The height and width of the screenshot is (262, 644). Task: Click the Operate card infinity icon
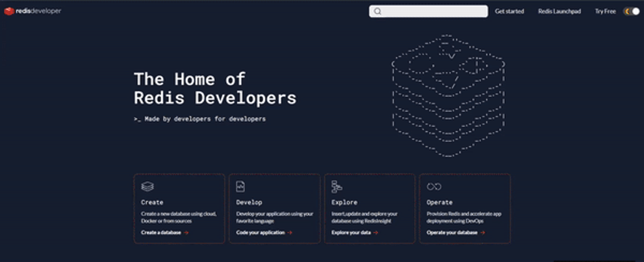point(434,187)
